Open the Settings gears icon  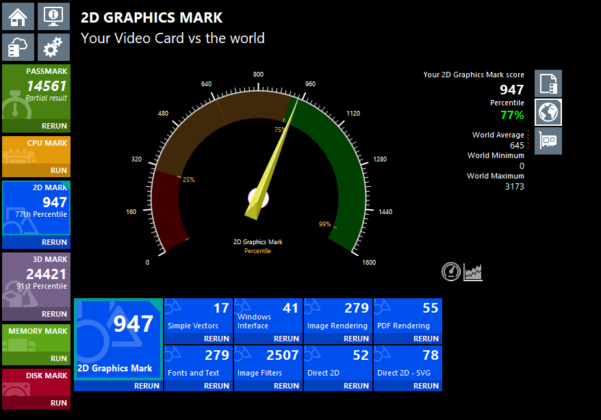click(x=52, y=47)
